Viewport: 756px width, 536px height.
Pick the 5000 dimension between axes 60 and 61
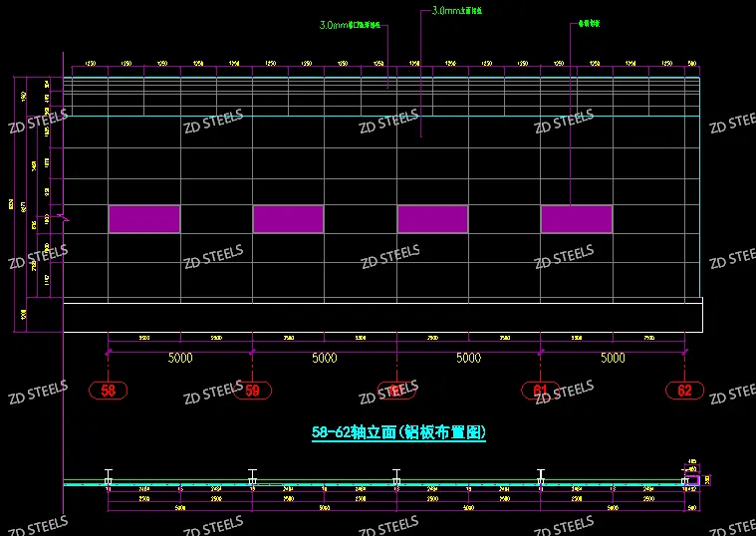(x=469, y=358)
